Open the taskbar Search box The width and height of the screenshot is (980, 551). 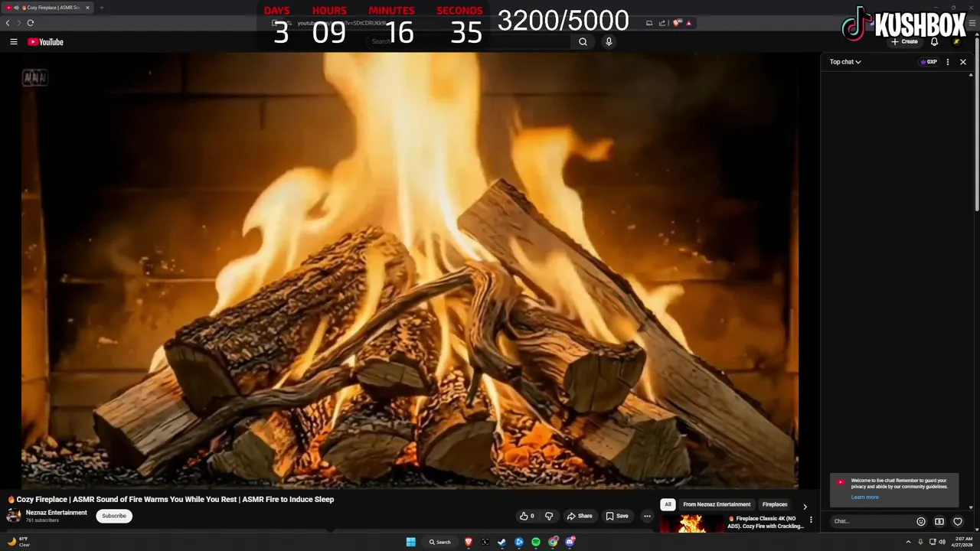pos(440,542)
